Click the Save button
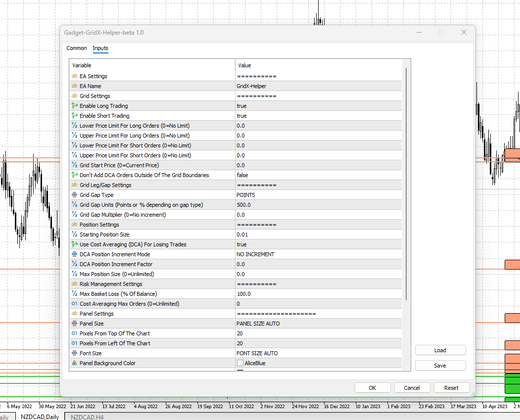Viewport: 520px width, 420px height. (x=440, y=366)
